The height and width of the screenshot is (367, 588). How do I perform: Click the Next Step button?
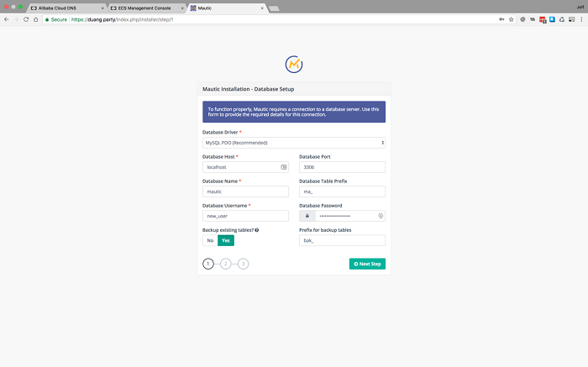367,264
